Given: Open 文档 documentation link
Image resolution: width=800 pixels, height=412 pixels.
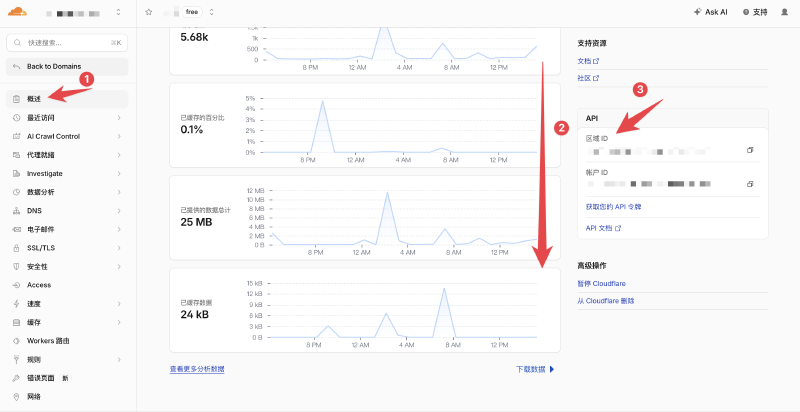Looking at the screenshot, I should coord(588,61).
